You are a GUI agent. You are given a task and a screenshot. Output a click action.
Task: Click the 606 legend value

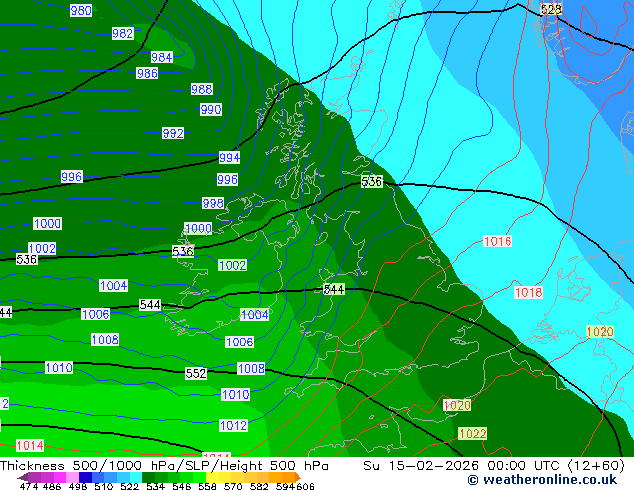305,486
